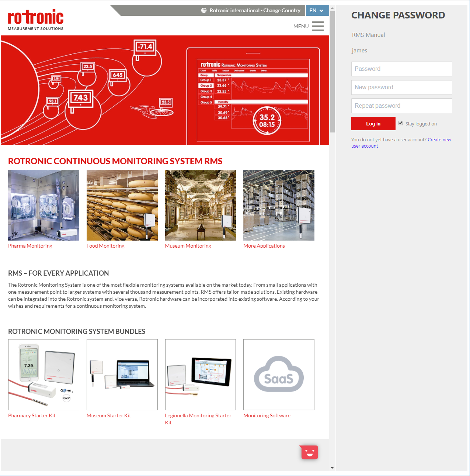Click the Pharmacy Starter Kit link
470x476 pixels.
(x=32, y=415)
